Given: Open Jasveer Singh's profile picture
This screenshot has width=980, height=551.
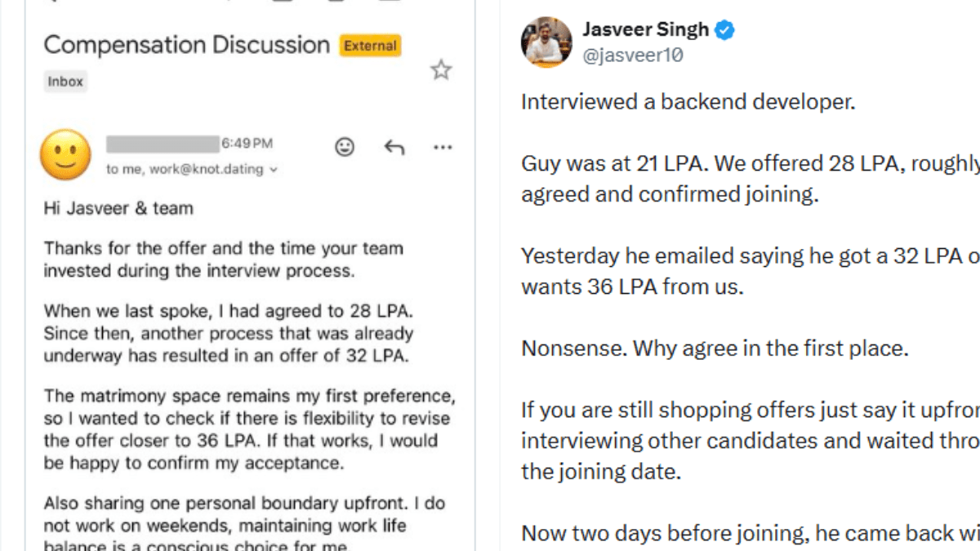Looking at the screenshot, I should (546, 42).
